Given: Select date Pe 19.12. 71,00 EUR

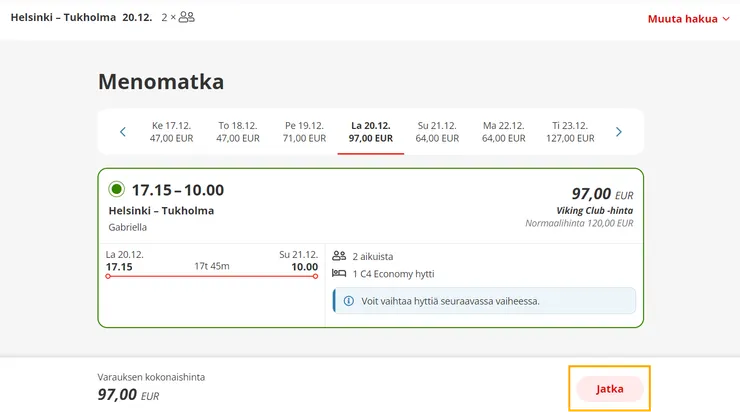Looking at the screenshot, I should pyautogui.click(x=304, y=132).
